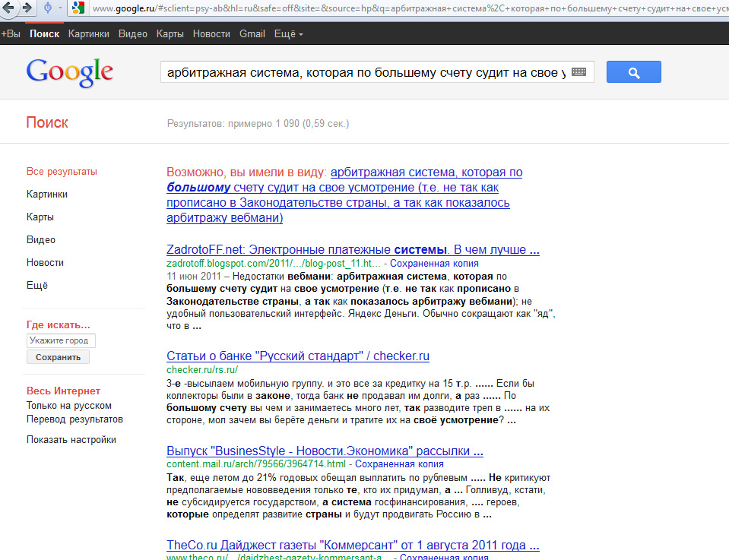Open +Вы in the top bar
The width and height of the screenshot is (729, 560).
coord(11,34)
